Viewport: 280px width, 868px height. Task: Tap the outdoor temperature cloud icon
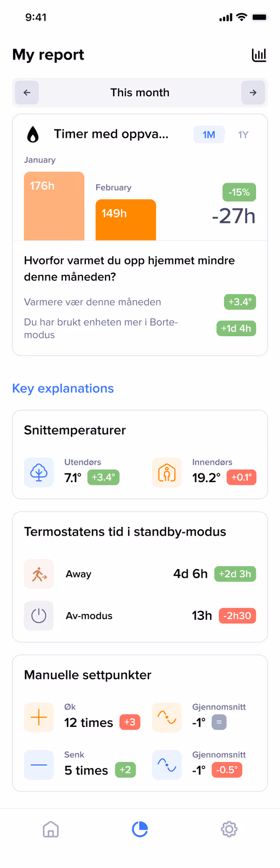39,472
